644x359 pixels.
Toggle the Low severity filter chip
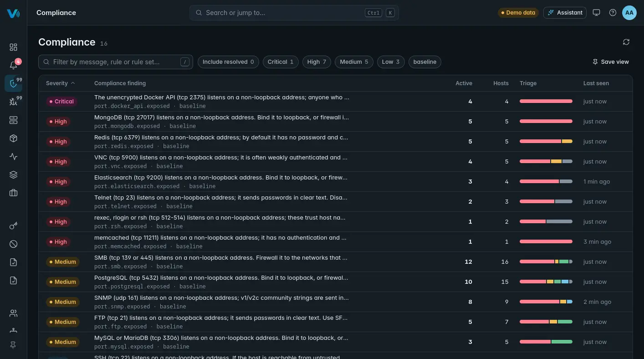[391, 62]
